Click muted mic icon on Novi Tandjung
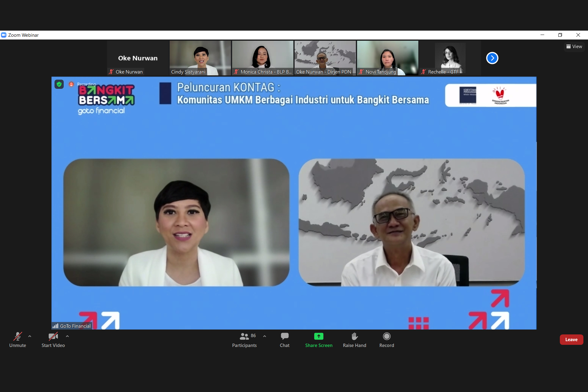Image resolution: width=588 pixels, height=392 pixels. tap(361, 72)
